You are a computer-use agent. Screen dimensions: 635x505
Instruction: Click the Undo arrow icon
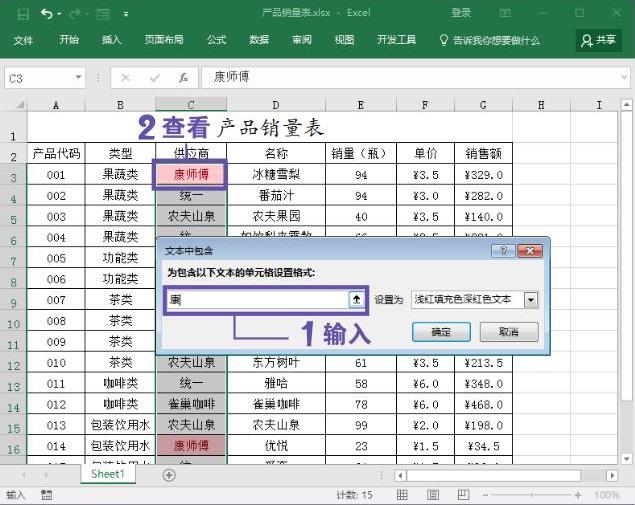(x=47, y=14)
